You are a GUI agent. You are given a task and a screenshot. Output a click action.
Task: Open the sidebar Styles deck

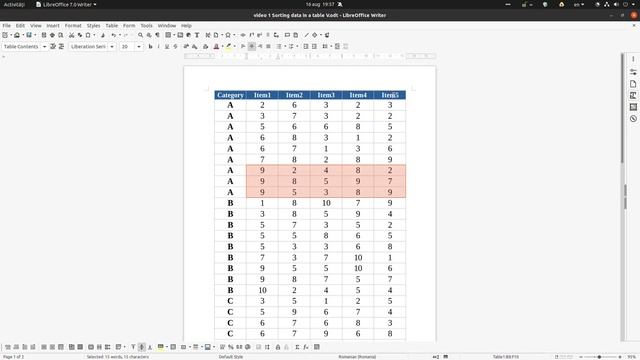633,95
